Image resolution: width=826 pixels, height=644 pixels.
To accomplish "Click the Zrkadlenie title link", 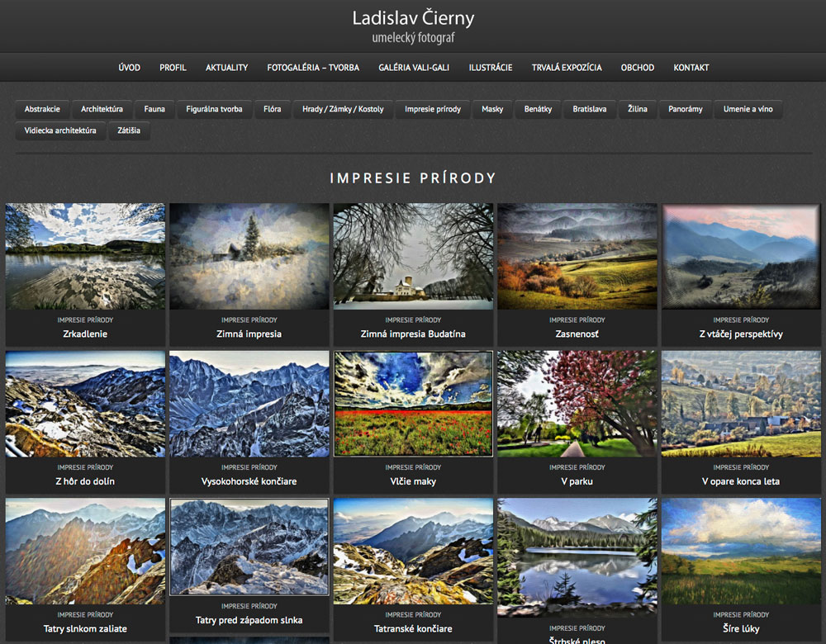I will tap(85, 334).
